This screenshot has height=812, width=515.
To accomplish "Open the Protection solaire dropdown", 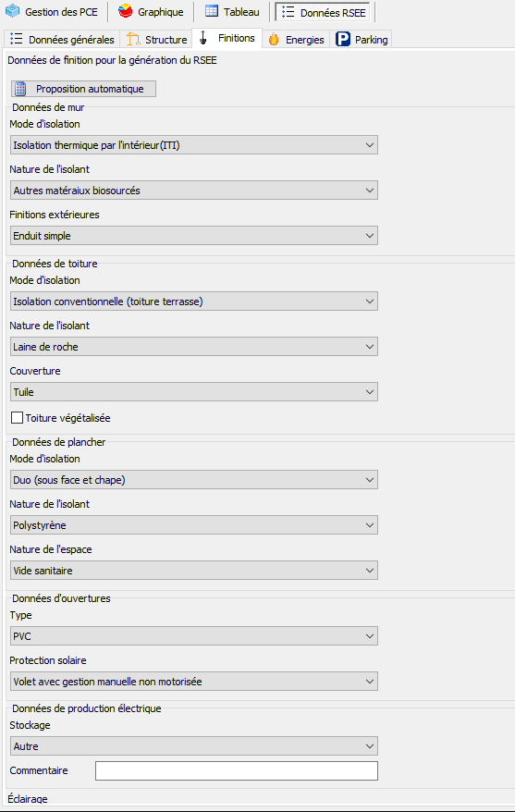I will point(194,681).
